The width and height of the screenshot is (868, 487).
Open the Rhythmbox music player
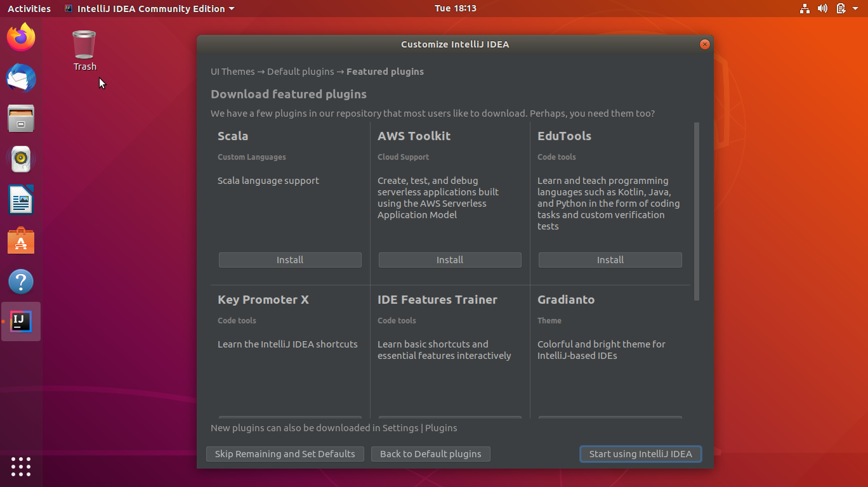tap(21, 159)
